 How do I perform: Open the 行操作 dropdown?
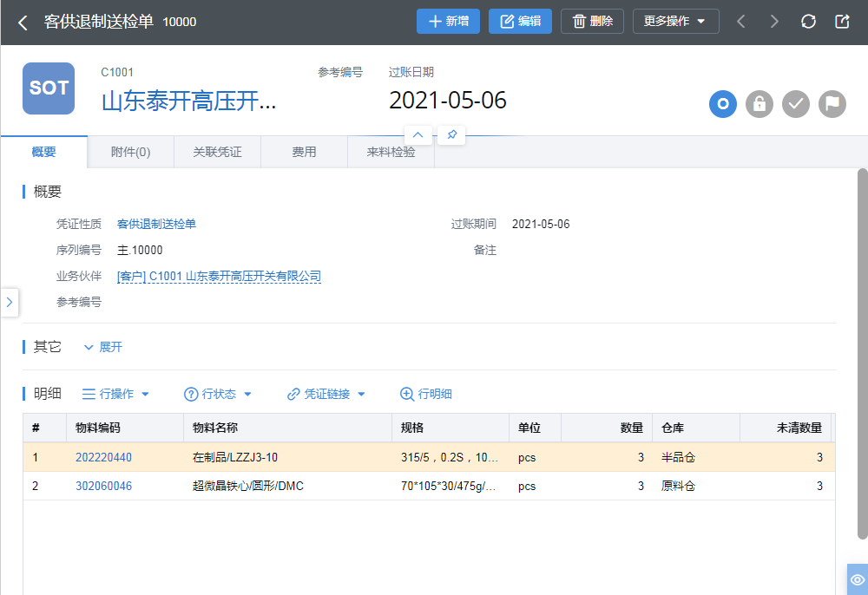(115, 394)
